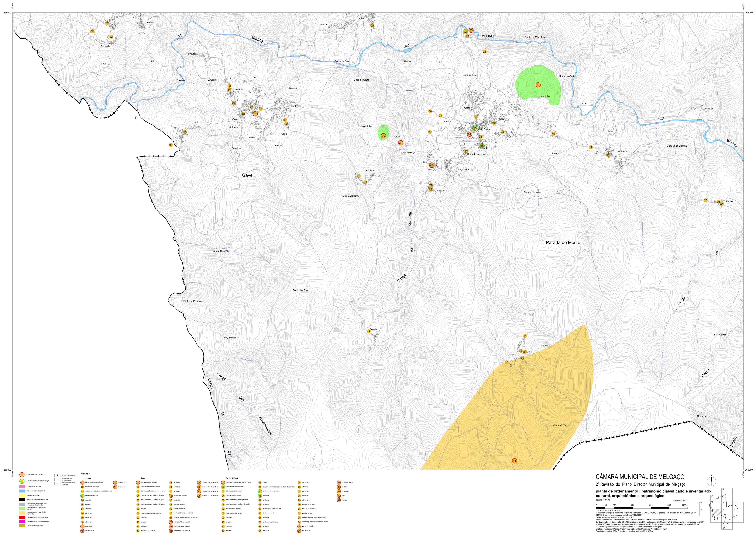Select the magenta monumento de interesse municipal swatch
Image resolution: width=756 pixels, height=534 pixels.
tap(22, 522)
